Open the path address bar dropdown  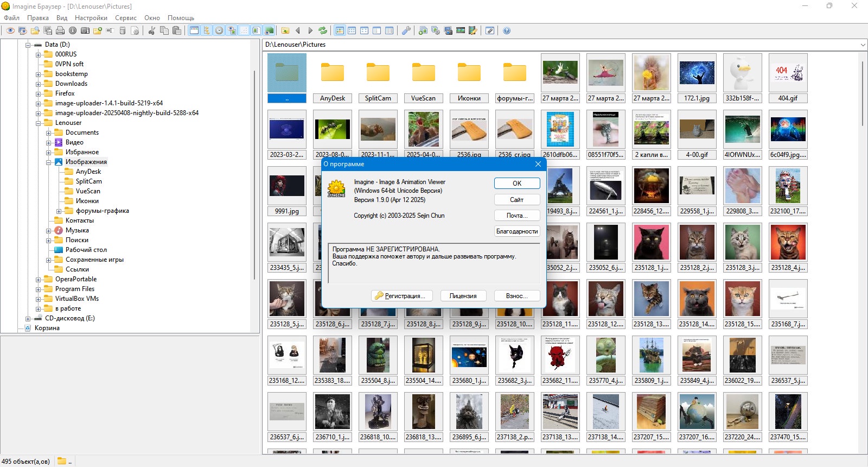(863, 45)
